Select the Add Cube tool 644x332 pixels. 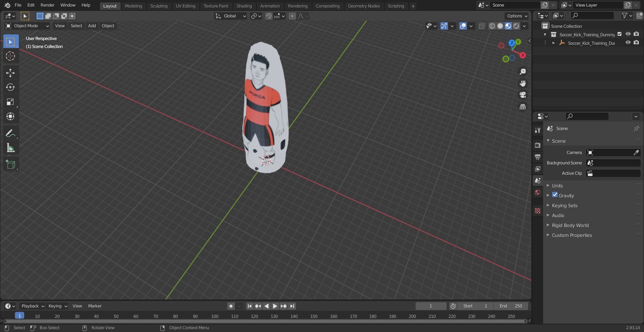point(10,165)
